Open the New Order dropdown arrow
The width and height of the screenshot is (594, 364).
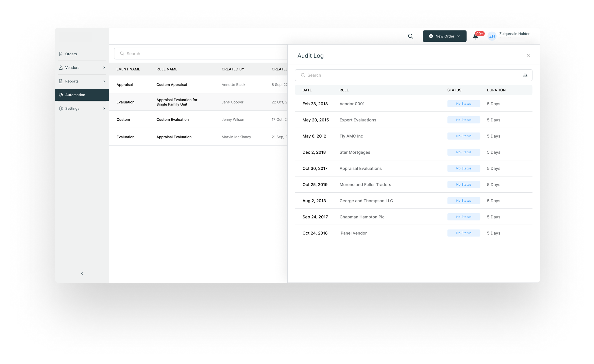[x=459, y=36]
